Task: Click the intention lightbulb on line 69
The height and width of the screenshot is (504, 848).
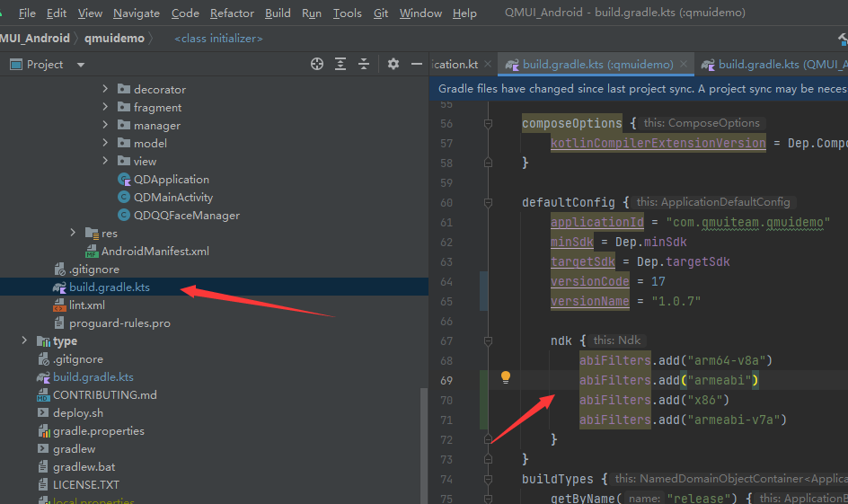Action: (505, 377)
